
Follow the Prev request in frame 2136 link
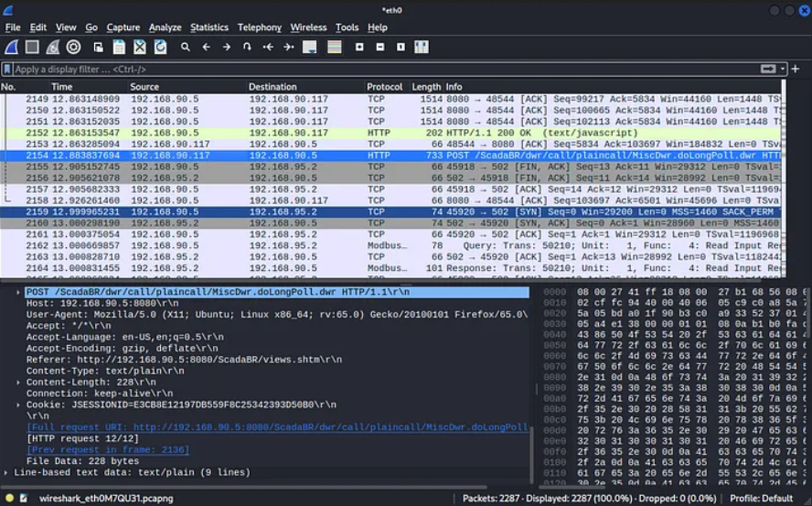108,449
